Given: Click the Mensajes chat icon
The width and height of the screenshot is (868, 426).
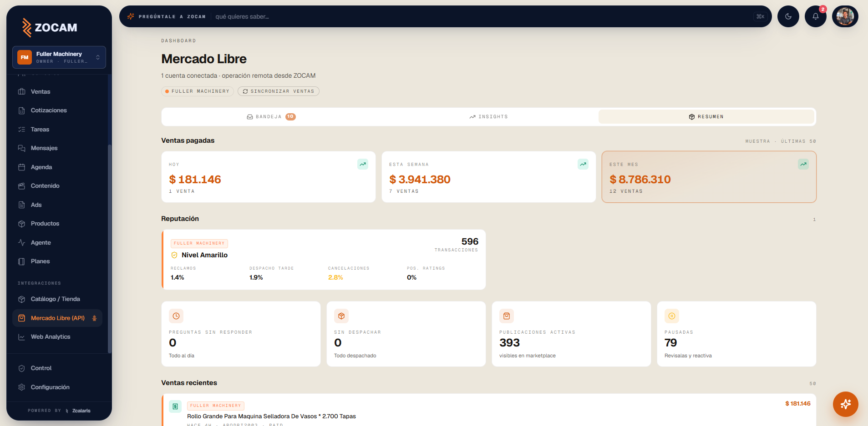Looking at the screenshot, I should (21, 148).
